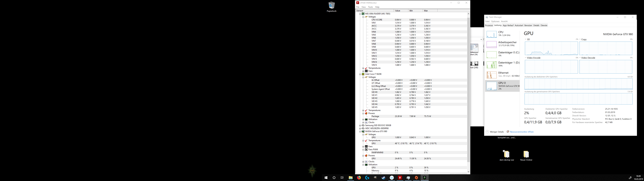
Task: Open the Tools menu in HWMonitor
Action: click(370, 7)
